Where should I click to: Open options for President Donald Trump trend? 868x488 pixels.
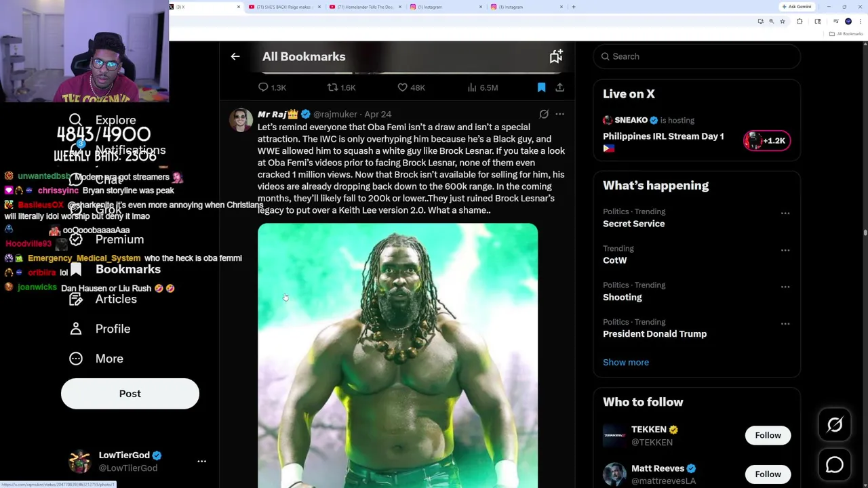pos(785,324)
